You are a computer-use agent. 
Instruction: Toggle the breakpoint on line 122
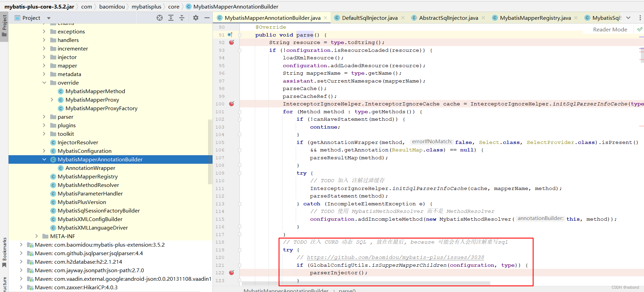pyautogui.click(x=232, y=273)
